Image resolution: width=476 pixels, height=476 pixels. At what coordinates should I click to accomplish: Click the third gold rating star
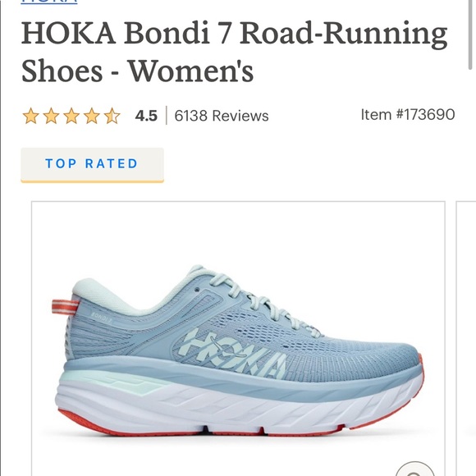pyautogui.click(x=71, y=116)
